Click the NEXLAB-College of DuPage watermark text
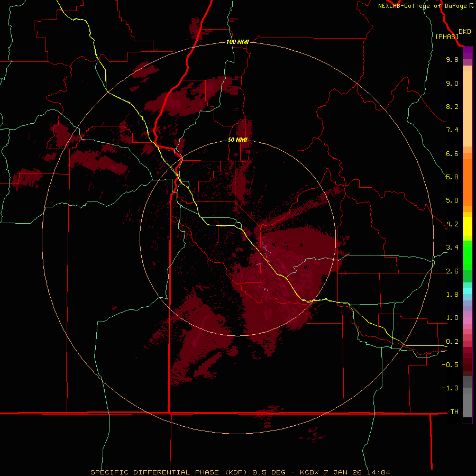 click(423, 6)
